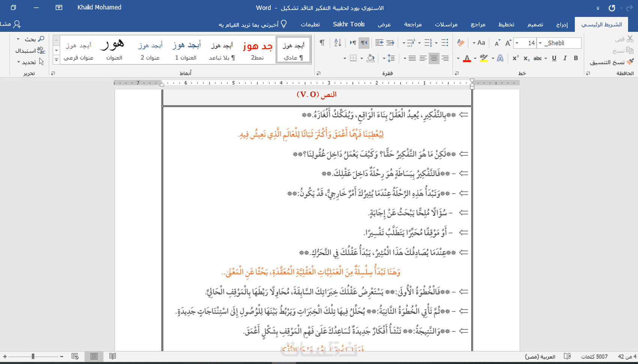This screenshot has height=364, width=638.
Task: Click the Tell Me lightbulb search box
Action: click(253, 24)
